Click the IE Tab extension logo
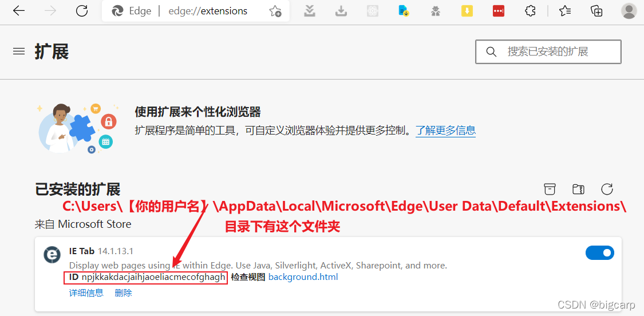This screenshot has height=316, width=644. pos(52,255)
